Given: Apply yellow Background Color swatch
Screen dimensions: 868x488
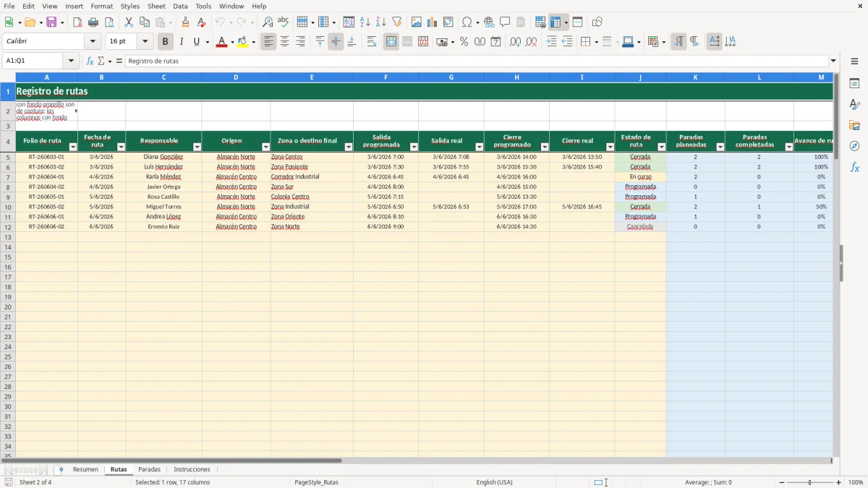Looking at the screenshot, I should coord(243,42).
